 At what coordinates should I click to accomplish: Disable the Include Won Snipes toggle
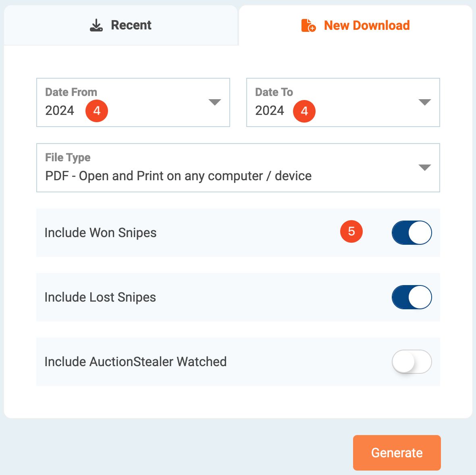412,233
